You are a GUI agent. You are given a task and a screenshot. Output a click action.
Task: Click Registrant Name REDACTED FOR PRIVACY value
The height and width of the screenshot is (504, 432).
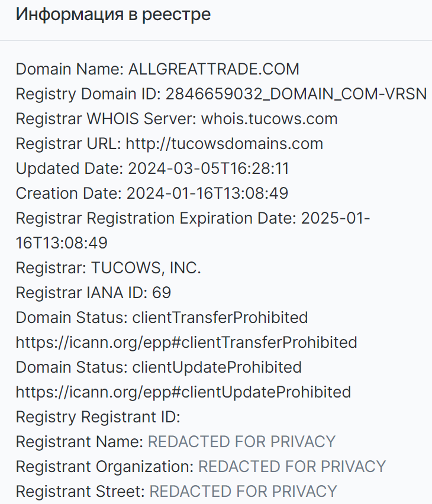click(x=241, y=442)
